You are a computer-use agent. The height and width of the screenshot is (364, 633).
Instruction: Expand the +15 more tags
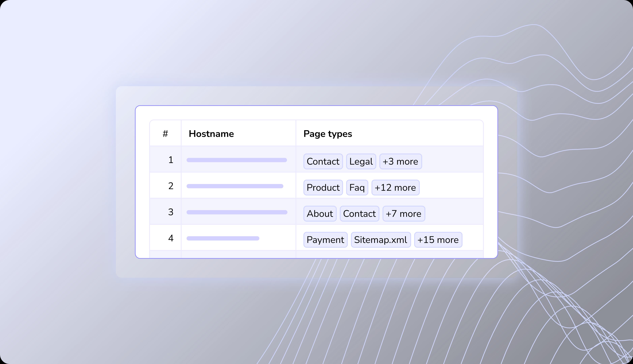(438, 240)
